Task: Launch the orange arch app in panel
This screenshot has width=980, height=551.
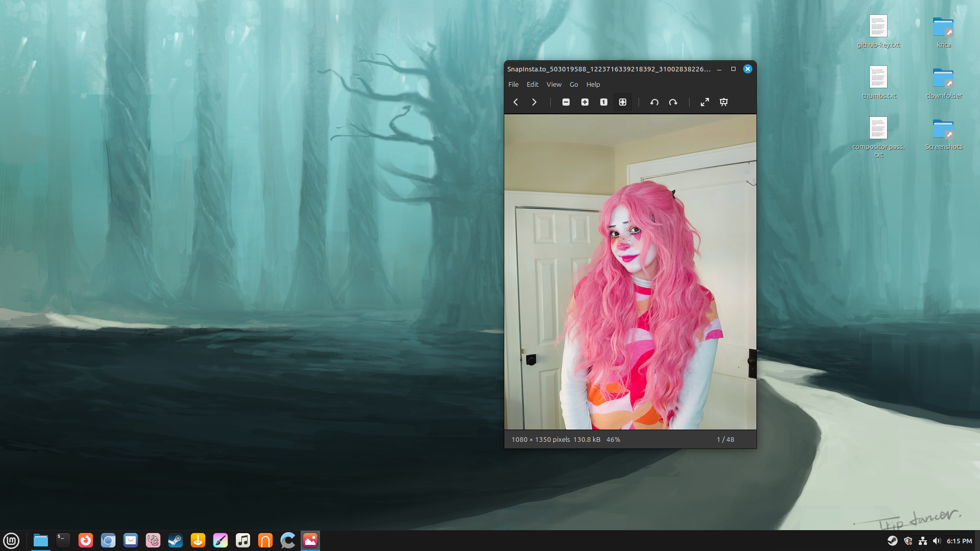Action: pos(265,541)
